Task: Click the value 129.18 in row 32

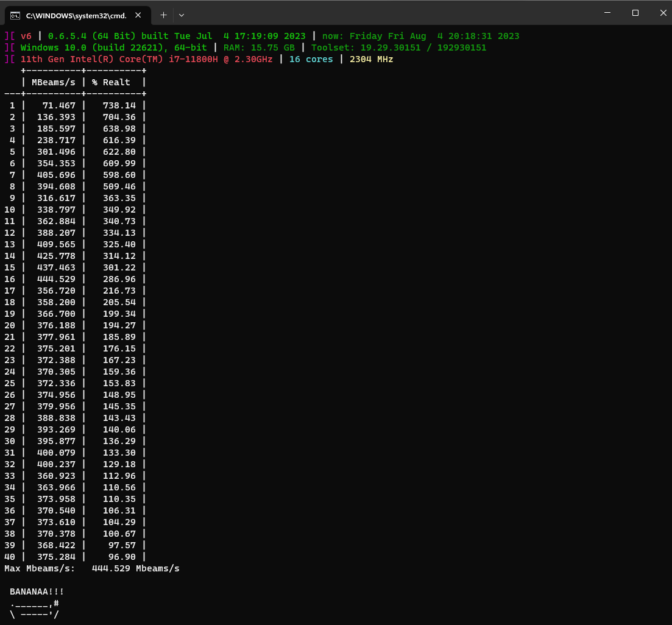Action: 119,464
